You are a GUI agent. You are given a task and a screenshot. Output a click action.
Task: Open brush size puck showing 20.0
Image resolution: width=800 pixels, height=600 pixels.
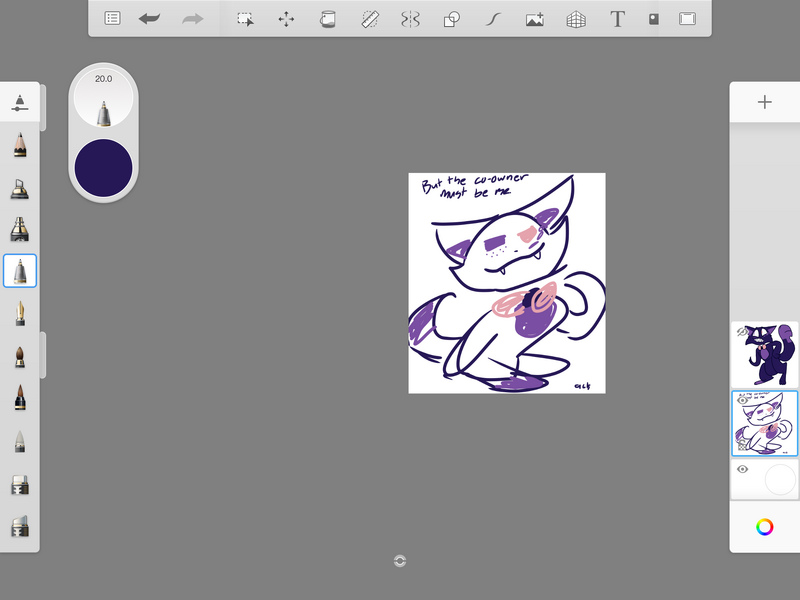coord(103,97)
